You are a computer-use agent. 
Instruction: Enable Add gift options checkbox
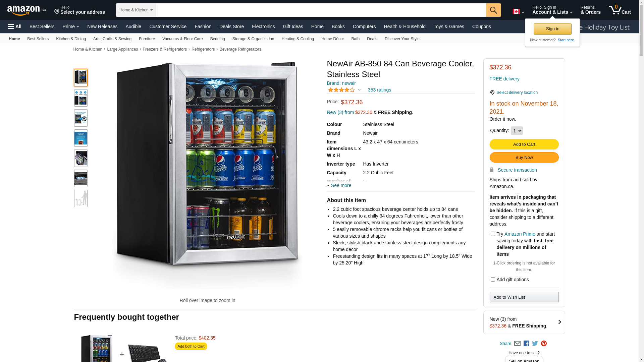click(x=493, y=280)
